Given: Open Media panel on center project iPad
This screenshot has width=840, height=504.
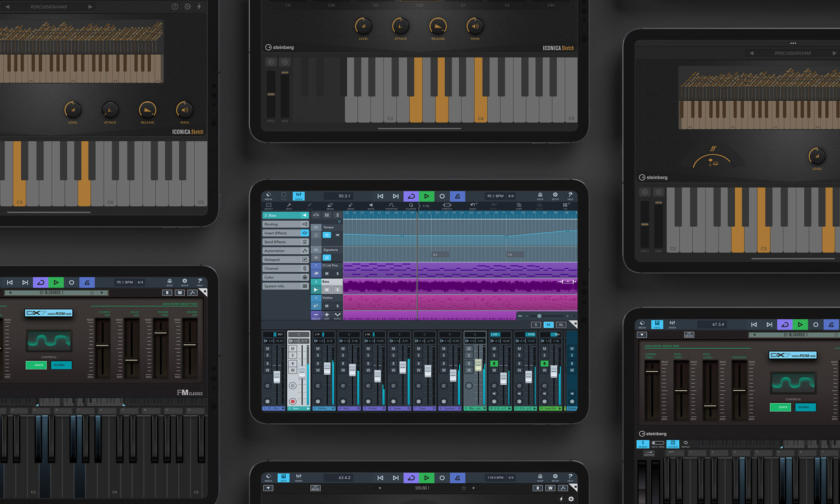Looking at the screenshot, I should click(268, 196).
